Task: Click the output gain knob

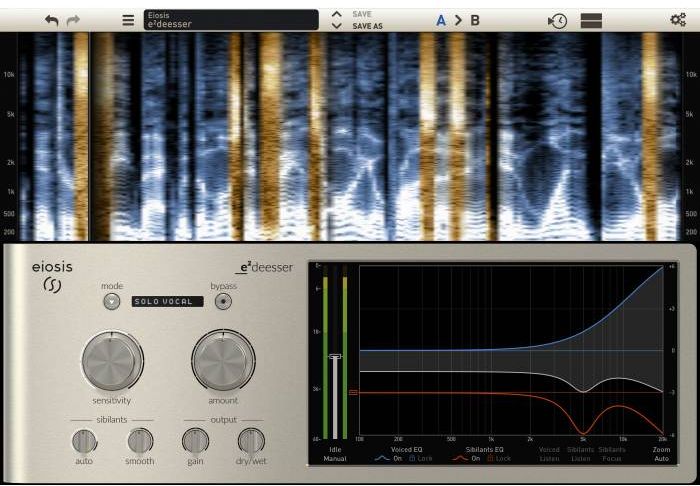Action: [x=195, y=441]
